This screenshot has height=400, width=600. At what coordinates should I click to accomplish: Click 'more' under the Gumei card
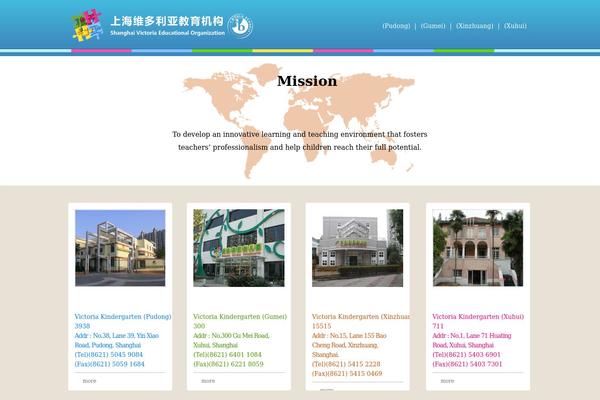coord(208,381)
